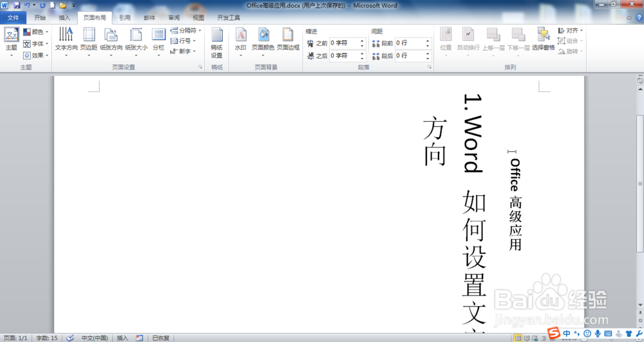The image size is (644, 342).
Task: Click the 页面: 1/1 status bar entry
Action: (15, 338)
